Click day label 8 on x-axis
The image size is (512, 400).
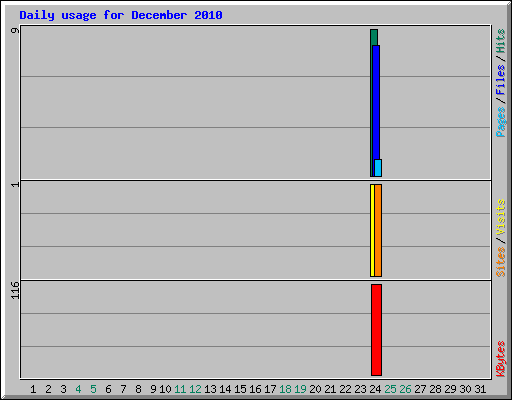tap(138, 389)
